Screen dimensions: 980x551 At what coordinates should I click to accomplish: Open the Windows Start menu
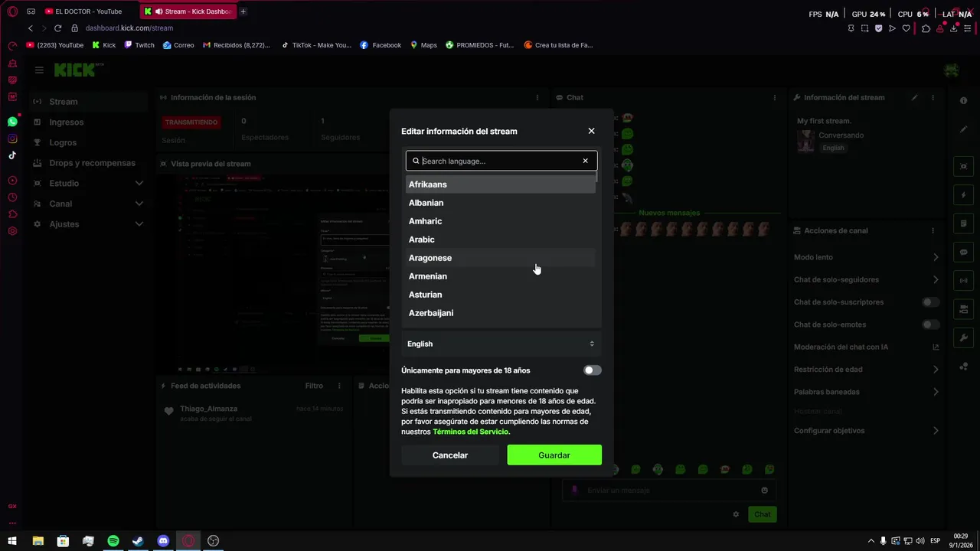[12, 541]
